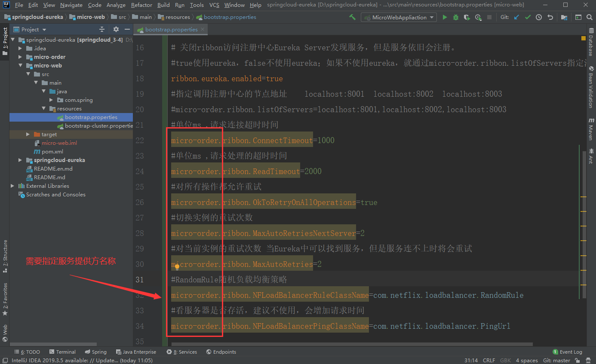Update project via the blue Git arrow
The height and width of the screenshot is (364, 596).
[x=516, y=18]
